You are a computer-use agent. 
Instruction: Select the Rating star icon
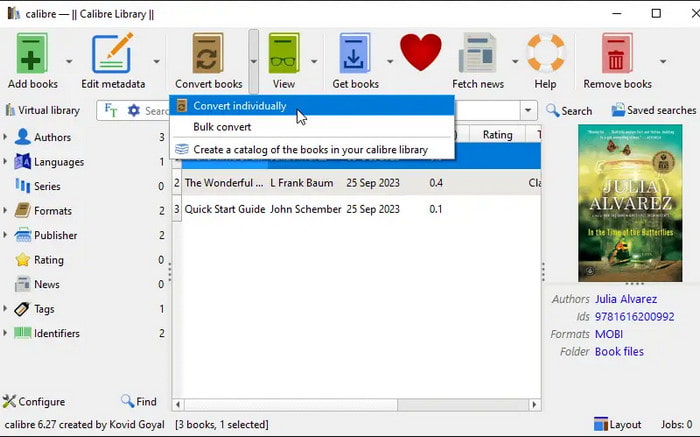(22, 260)
